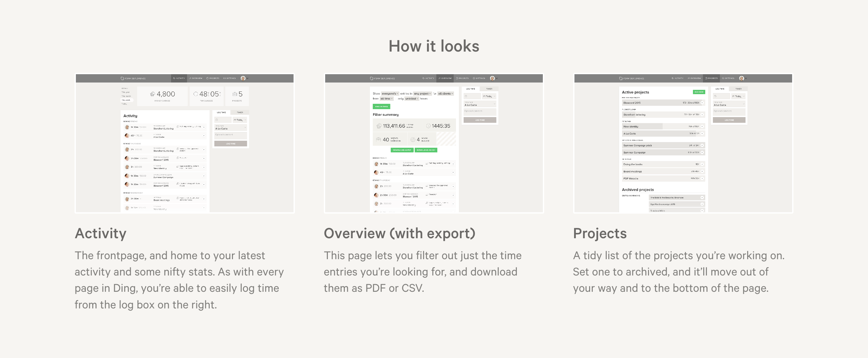Open the A La Carte project dropdown in Activity screenshot
Viewport: 868px width, 358px height.
tap(231, 128)
